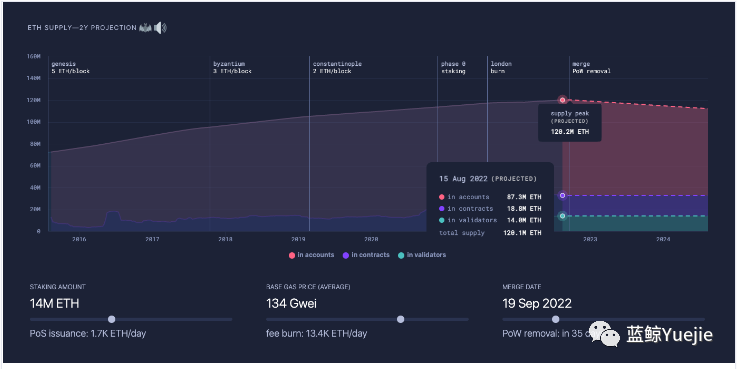Click the 'fee burn: 13.4K ETH/day' text

pyautogui.click(x=316, y=334)
